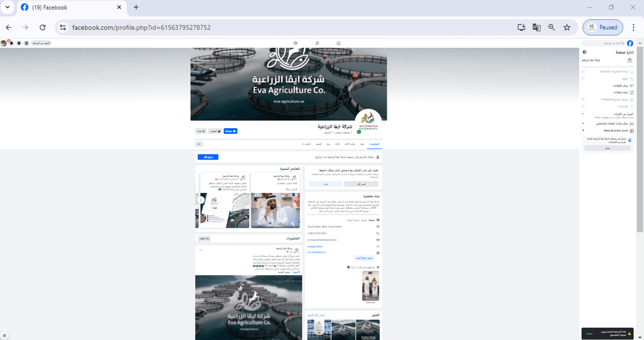Screen dimensions: 644x340
Task: Collapse 'More tools' section in sidebar
Action: (x=583, y=114)
